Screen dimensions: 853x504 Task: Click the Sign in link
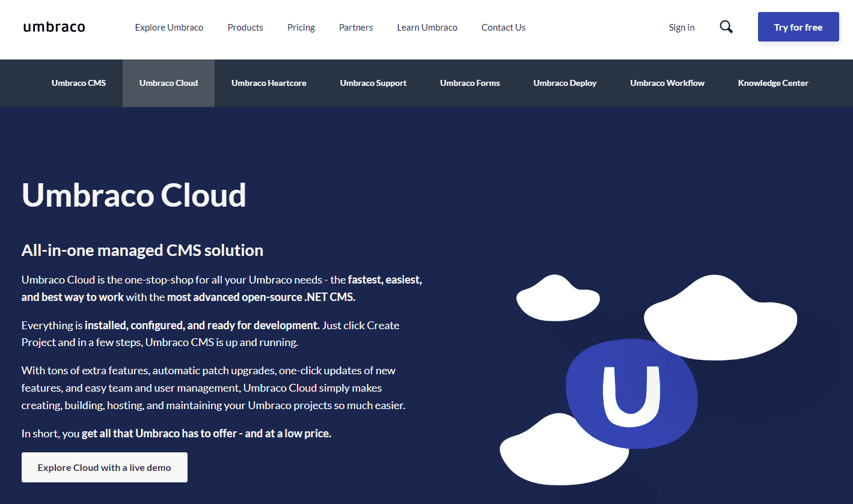(x=682, y=28)
